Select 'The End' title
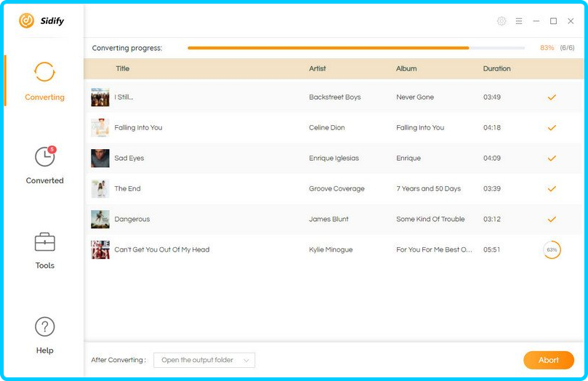The height and width of the screenshot is (381, 588). [x=127, y=188]
